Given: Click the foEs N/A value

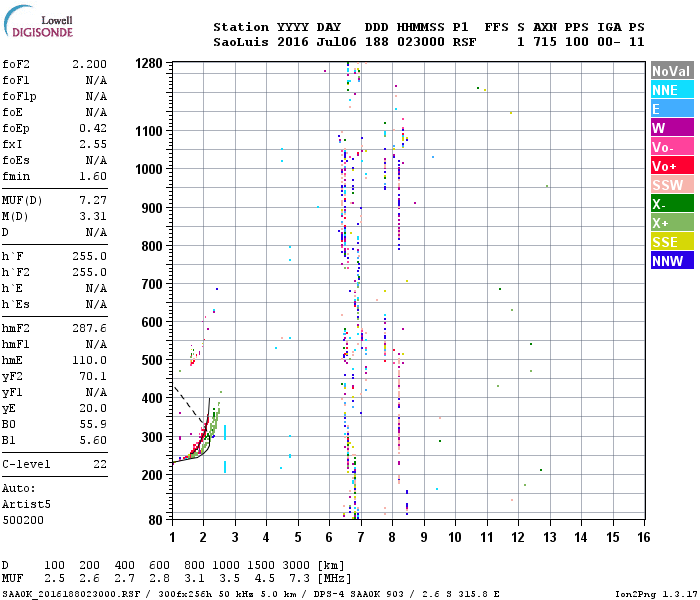Looking at the screenshot, I should [96, 160].
